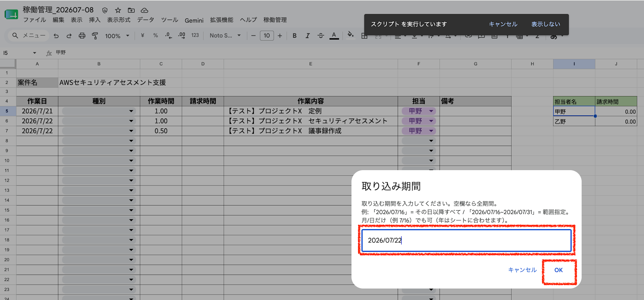Toggle Strikethrough formatting
The height and width of the screenshot is (300, 644).
tap(321, 36)
